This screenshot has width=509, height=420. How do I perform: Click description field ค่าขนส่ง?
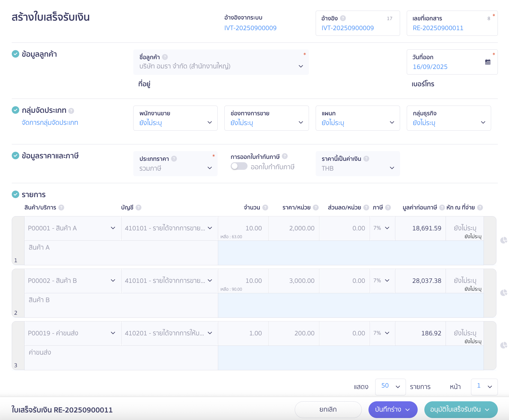click(121, 358)
